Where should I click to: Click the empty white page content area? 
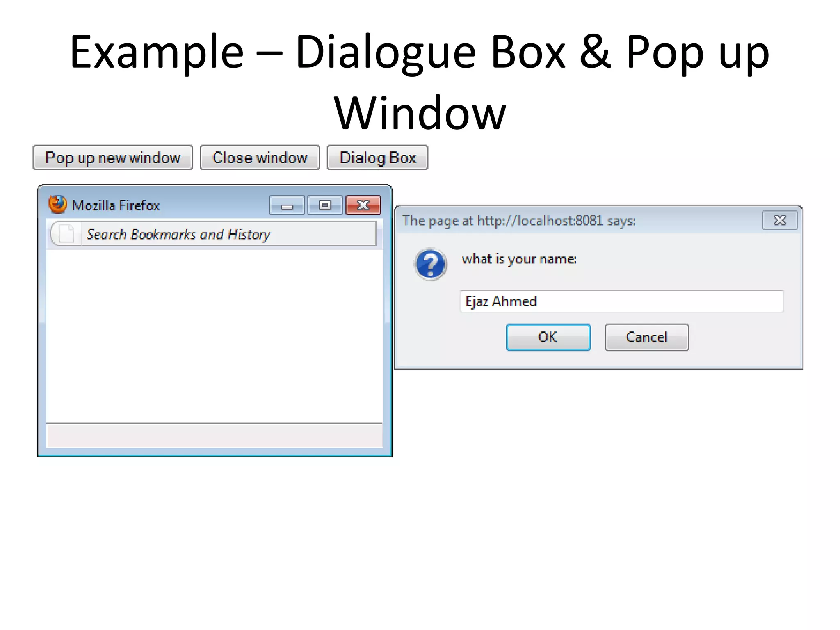tap(214, 336)
